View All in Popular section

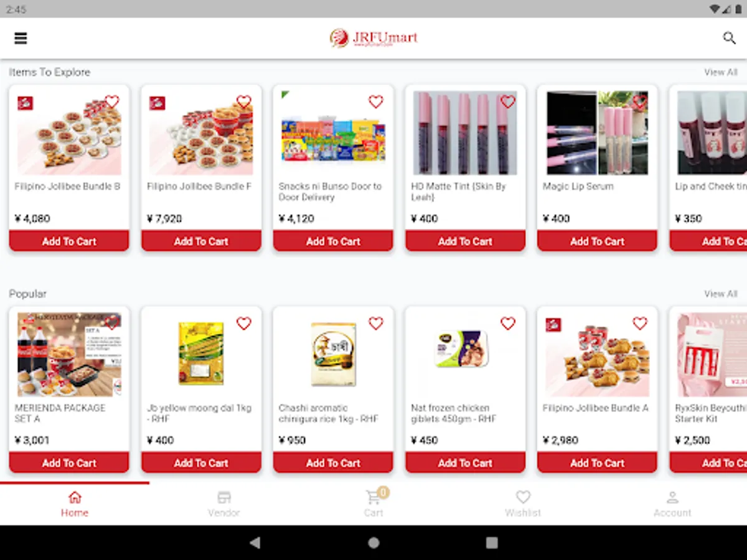click(721, 294)
